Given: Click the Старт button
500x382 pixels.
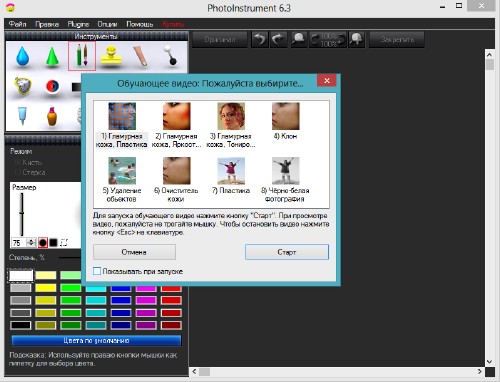Looking at the screenshot, I should coord(287,252).
